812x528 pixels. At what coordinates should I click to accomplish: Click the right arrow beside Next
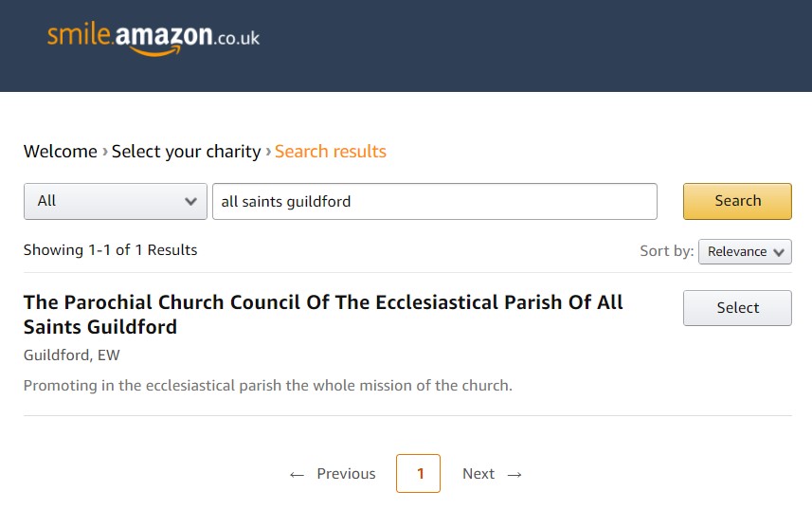click(x=514, y=475)
